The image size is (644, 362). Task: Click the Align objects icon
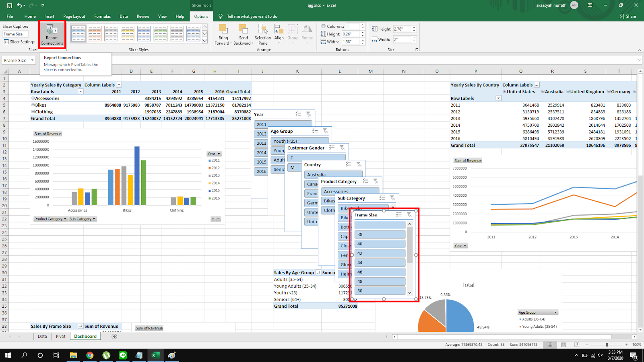(x=279, y=34)
